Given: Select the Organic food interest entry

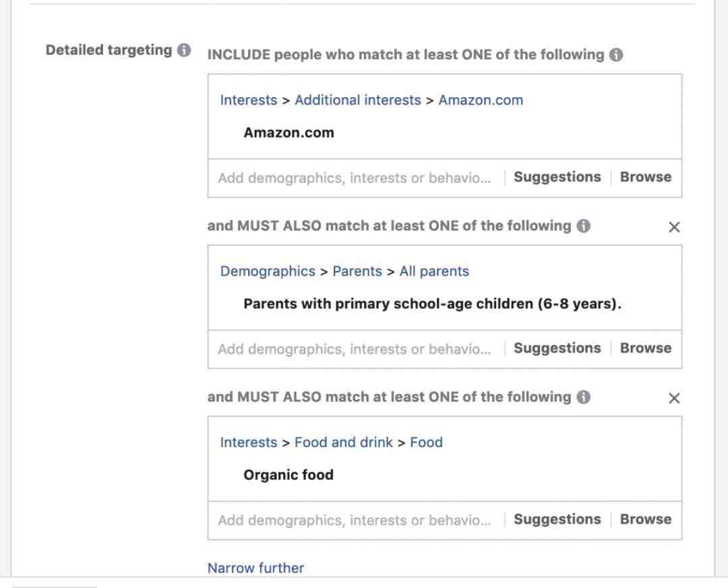Looking at the screenshot, I should (289, 475).
